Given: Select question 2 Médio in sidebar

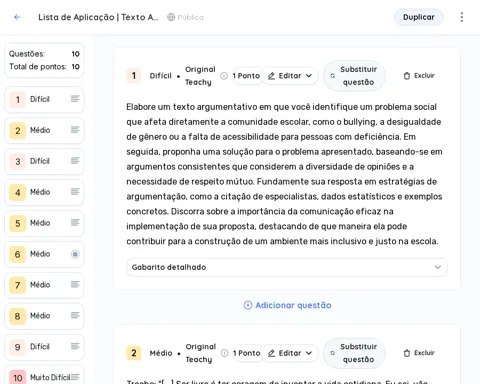Looking at the screenshot, I should [44, 130].
